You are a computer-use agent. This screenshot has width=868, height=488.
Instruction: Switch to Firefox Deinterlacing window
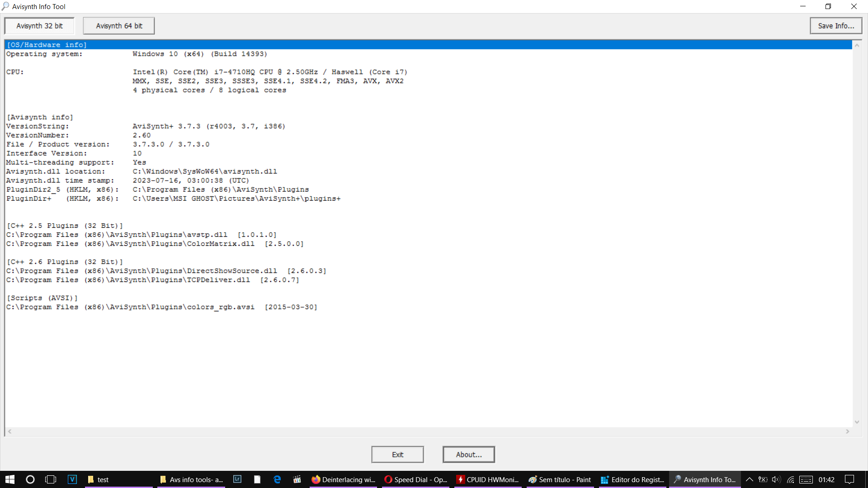coord(343,479)
